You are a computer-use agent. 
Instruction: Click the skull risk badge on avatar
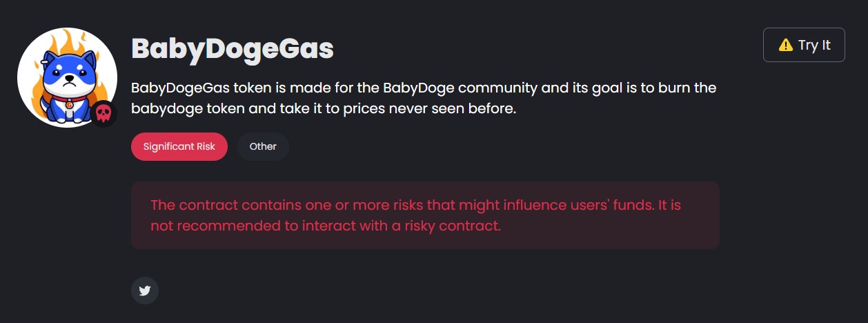[x=103, y=113]
